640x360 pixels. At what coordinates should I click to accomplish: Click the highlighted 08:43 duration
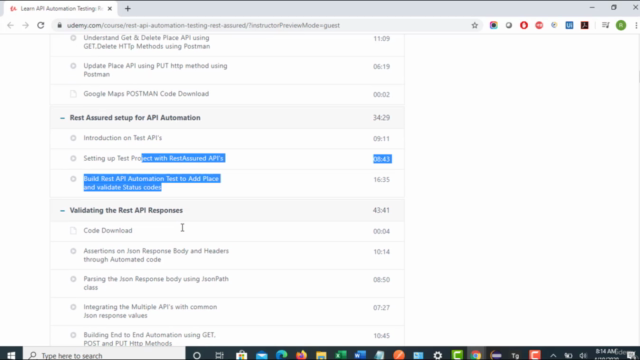pos(382,159)
